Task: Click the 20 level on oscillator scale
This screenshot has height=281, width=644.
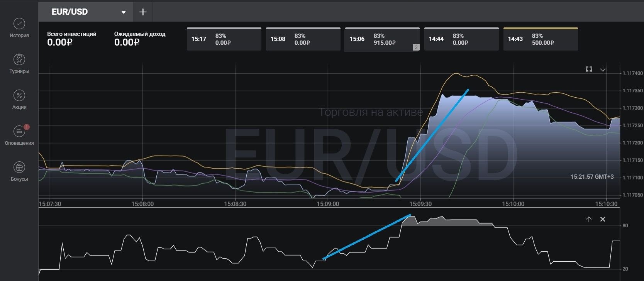Action: (x=625, y=269)
